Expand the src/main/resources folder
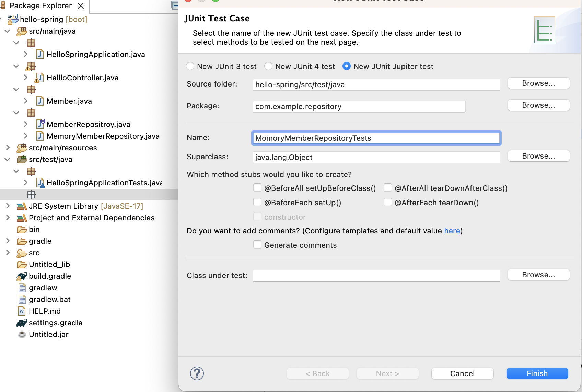 click(x=7, y=148)
